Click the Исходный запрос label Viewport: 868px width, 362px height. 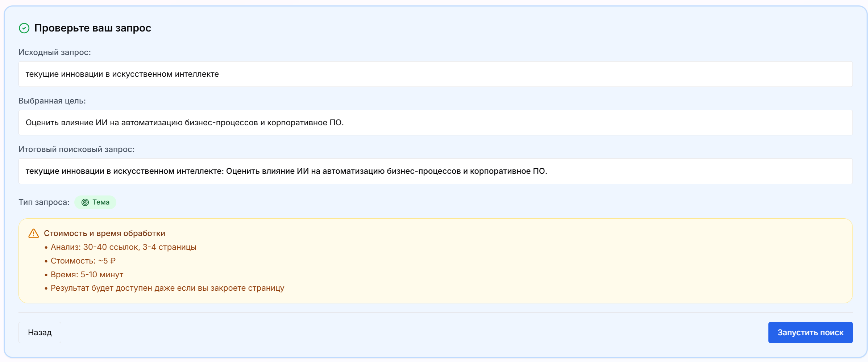point(55,52)
